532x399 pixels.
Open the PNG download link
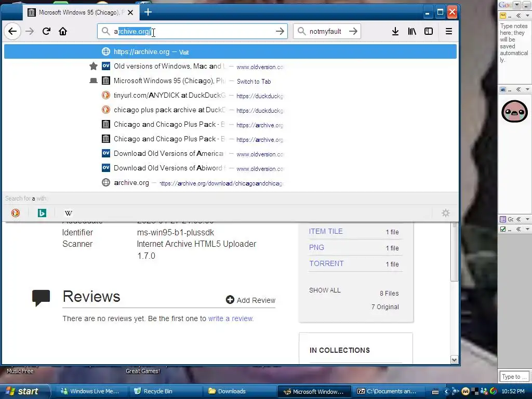pos(316,247)
